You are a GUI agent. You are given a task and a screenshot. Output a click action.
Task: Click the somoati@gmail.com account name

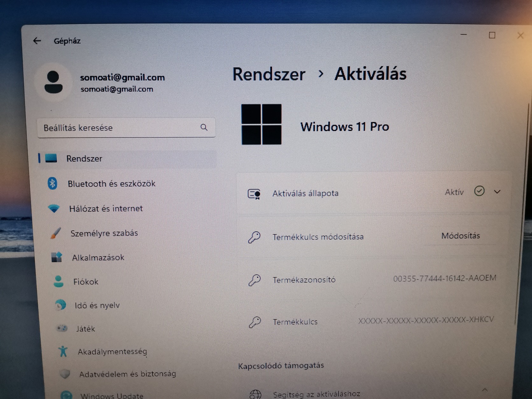coord(122,77)
